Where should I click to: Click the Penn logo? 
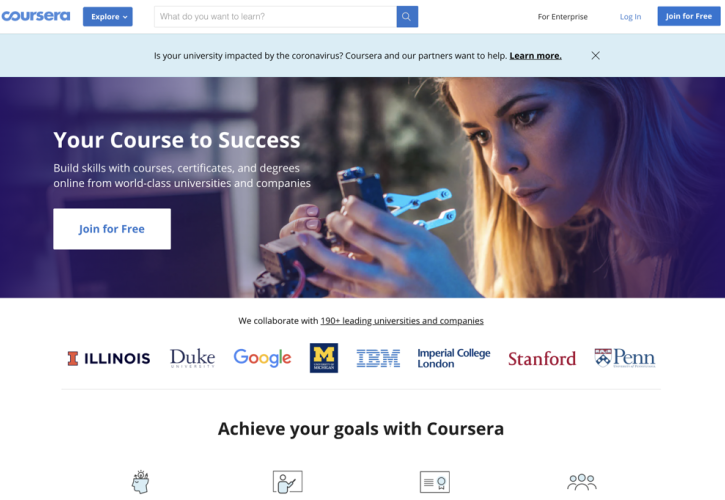(x=625, y=358)
